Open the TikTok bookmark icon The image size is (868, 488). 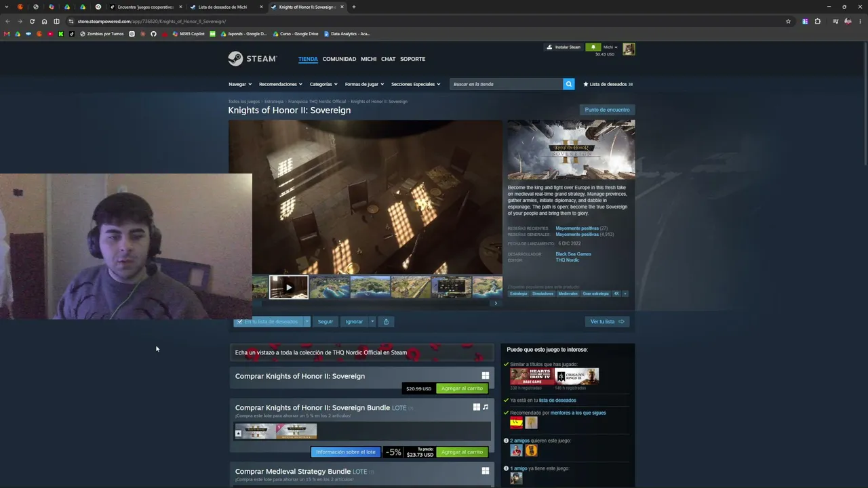pyautogui.click(x=72, y=34)
